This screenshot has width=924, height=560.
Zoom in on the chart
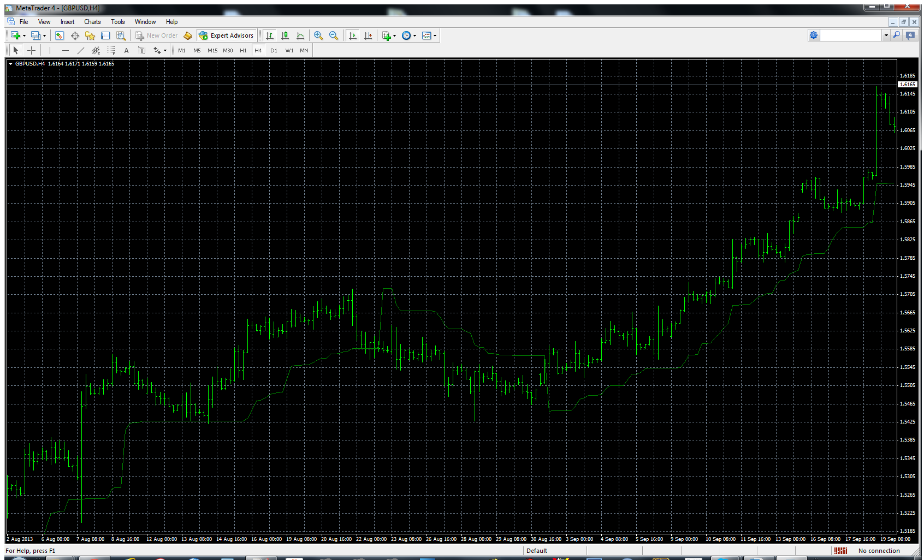click(318, 35)
